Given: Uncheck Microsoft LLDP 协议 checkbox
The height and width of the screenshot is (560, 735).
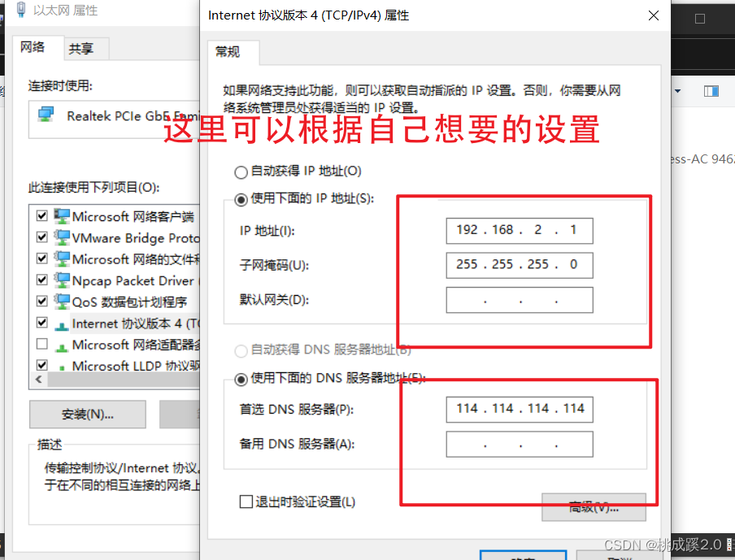Looking at the screenshot, I should point(41,365).
